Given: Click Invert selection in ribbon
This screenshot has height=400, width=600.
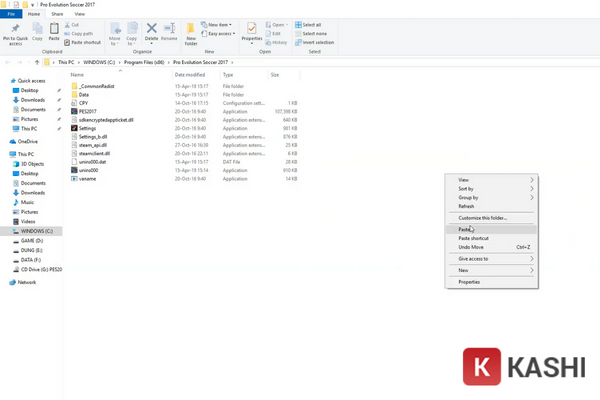Looking at the screenshot, I should pyautogui.click(x=315, y=42).
